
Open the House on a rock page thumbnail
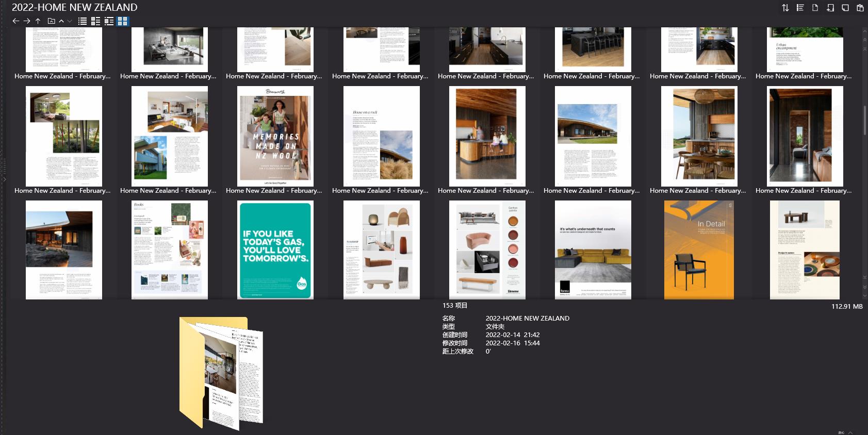pyautogui.click(x=382, y=136)
